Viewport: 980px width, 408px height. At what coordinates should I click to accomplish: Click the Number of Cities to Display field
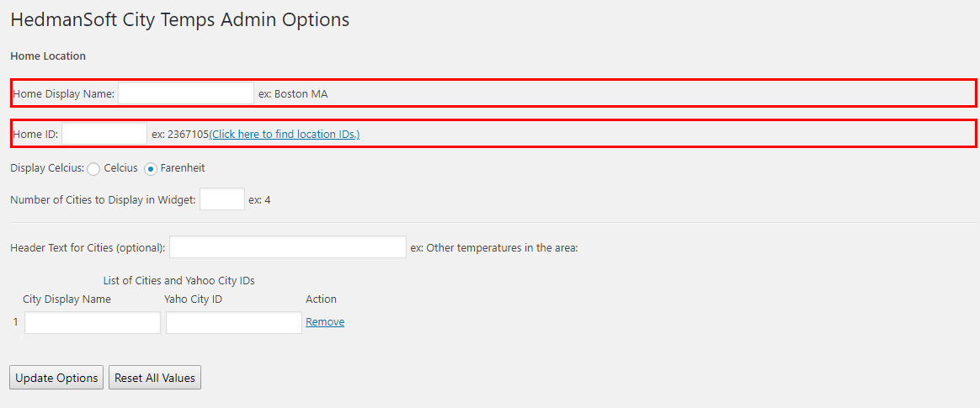pos(222,199)
